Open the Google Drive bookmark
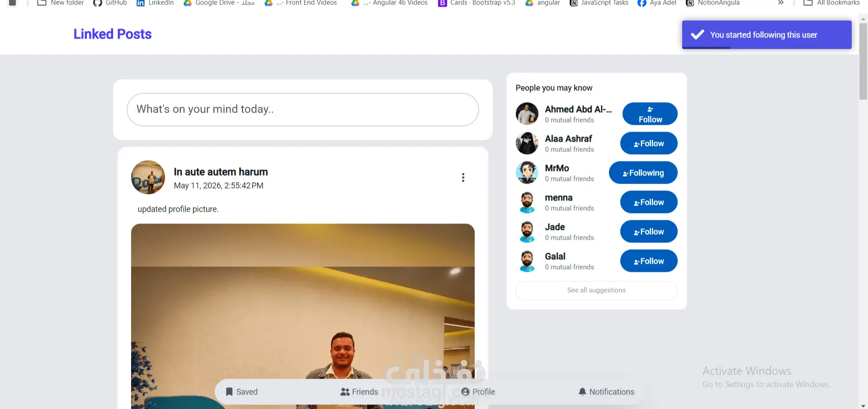This screenshot has width=868, height=409. pyautogui.click(x=219, y=3)
